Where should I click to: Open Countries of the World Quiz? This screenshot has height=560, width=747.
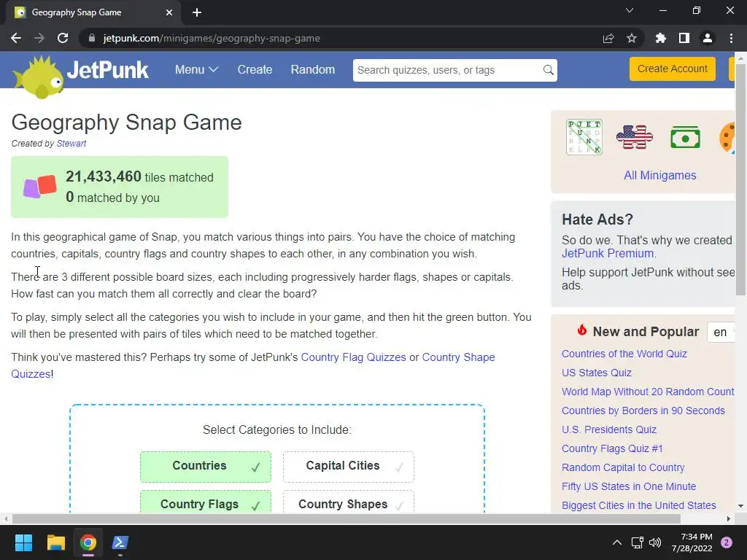[x=624, y=354]
